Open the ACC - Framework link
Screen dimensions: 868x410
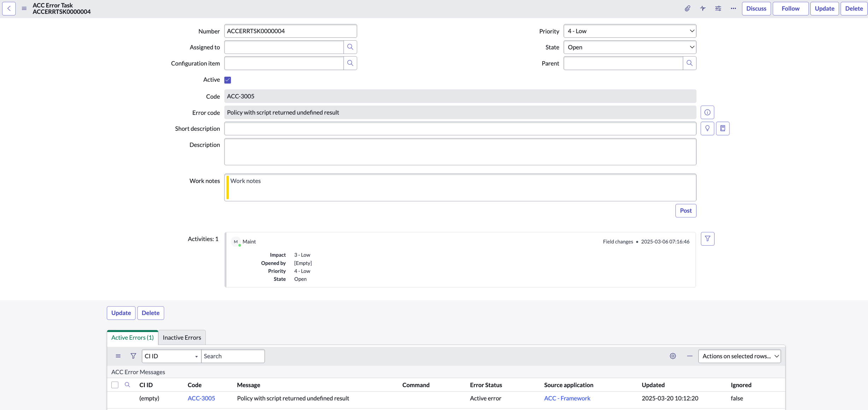(x=567, y=398)
